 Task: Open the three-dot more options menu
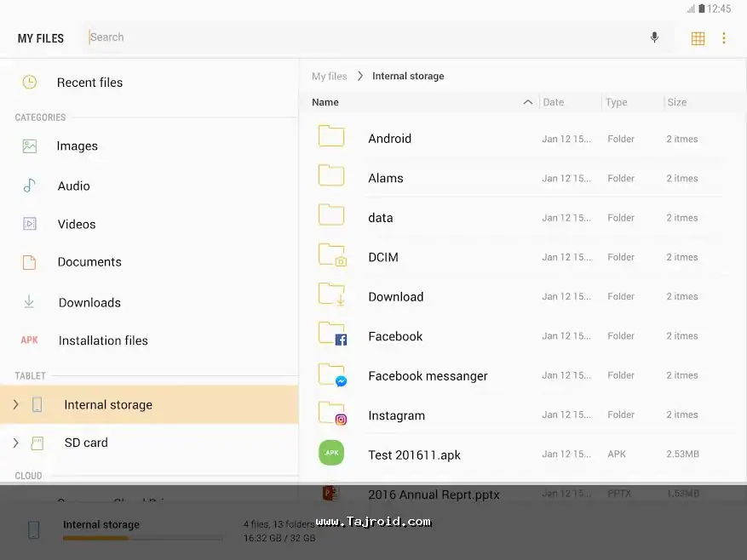pyautogui.click(x=724, y=38)
